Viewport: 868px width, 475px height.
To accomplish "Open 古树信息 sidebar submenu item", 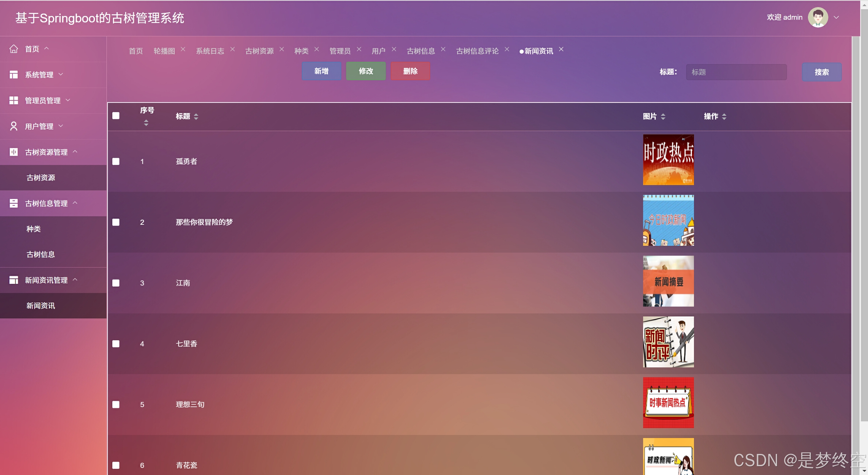I will tap(53, 254).
